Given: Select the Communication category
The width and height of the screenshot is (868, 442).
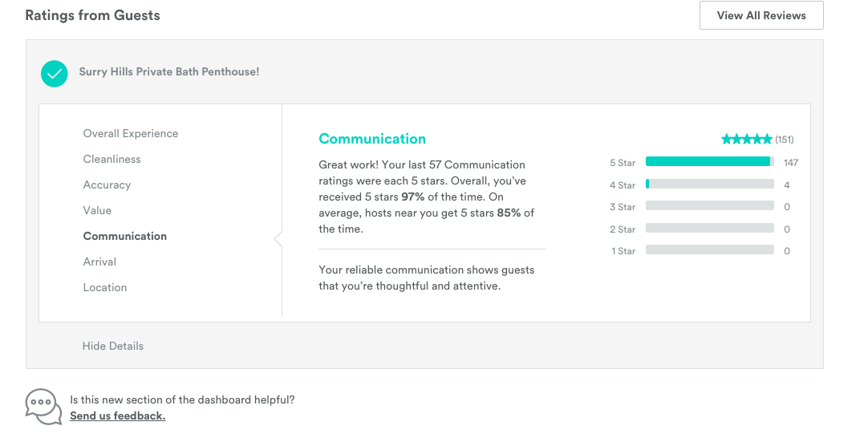Looking at the screenshot, I should click(124, 236).
